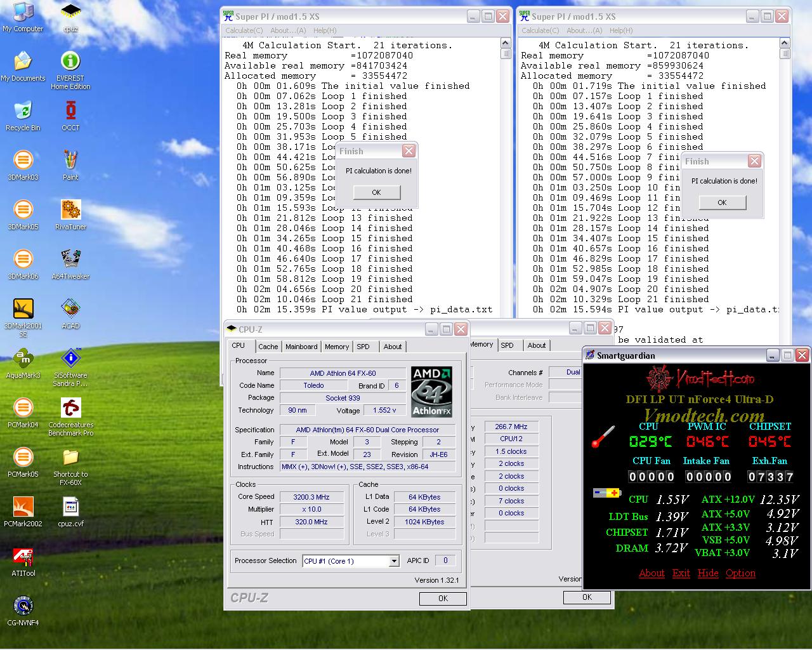This screenshot has width=812, height=650.
Task: Launch the ACAD desktop icon
Action: point(70,314)
